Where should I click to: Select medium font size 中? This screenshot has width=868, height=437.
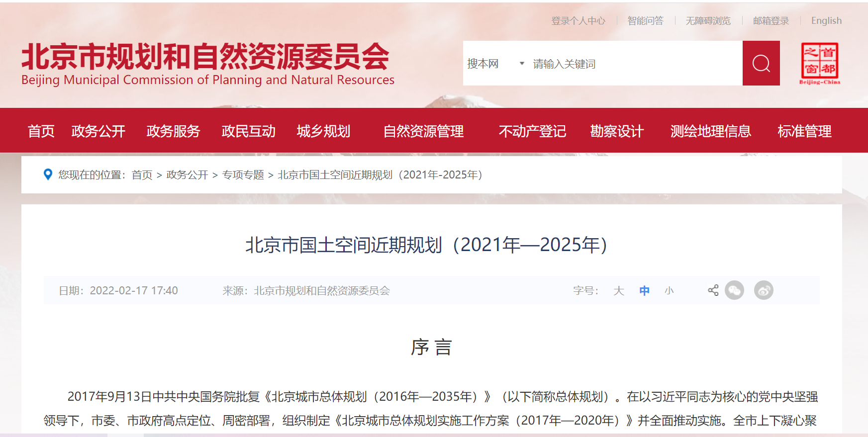[644, 291]
